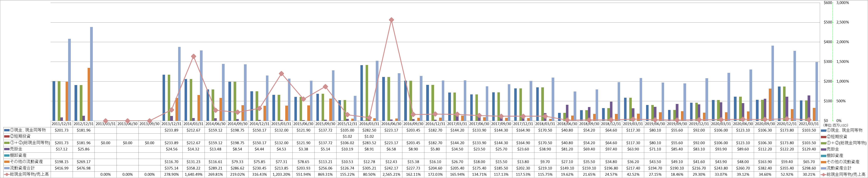
Task: Click the $305.21 current assets total cell
Action: point(369,168)
